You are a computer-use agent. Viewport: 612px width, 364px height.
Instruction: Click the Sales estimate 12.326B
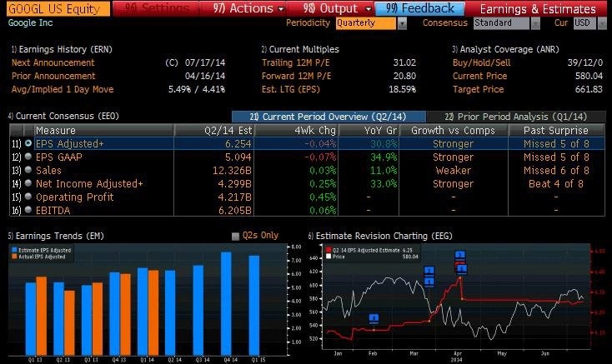(x=232, y=170)
